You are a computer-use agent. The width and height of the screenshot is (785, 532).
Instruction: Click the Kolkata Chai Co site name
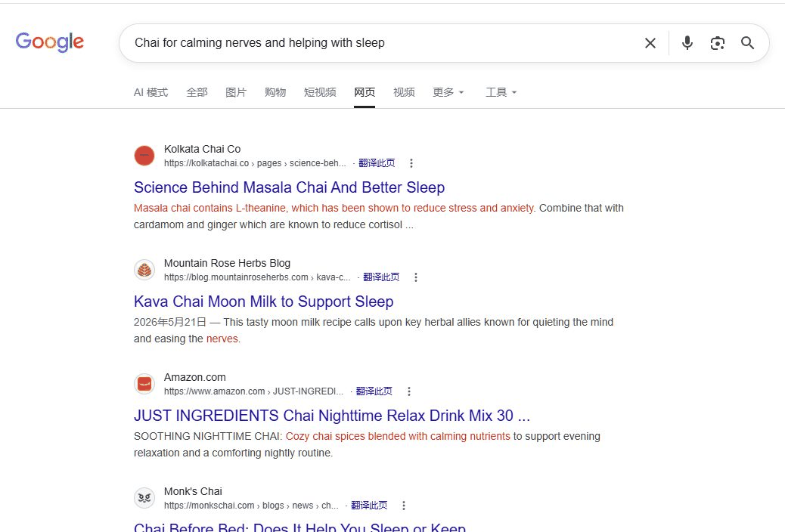point(202,149)
